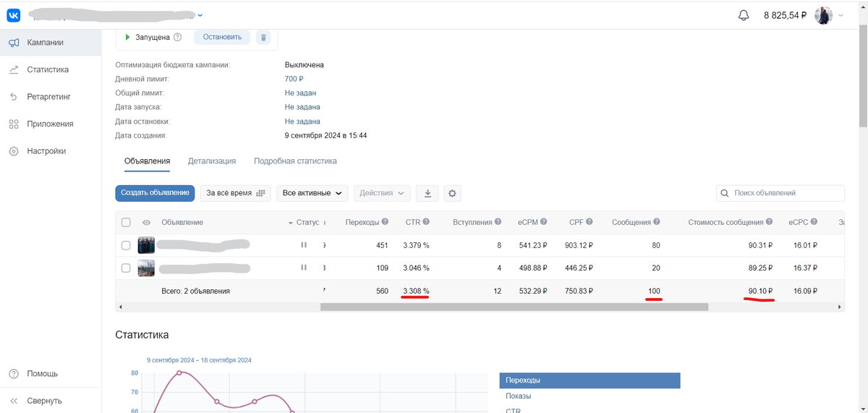Image resolution: width=868 pixels, height=413 pixels.
Task: Open the thumbnail of the ad with 451 переходы
Action: [146, 246]
